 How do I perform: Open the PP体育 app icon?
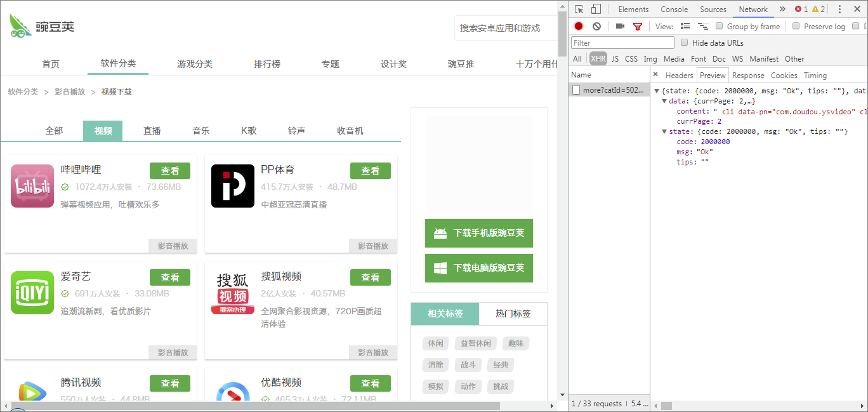click(233, 186)
